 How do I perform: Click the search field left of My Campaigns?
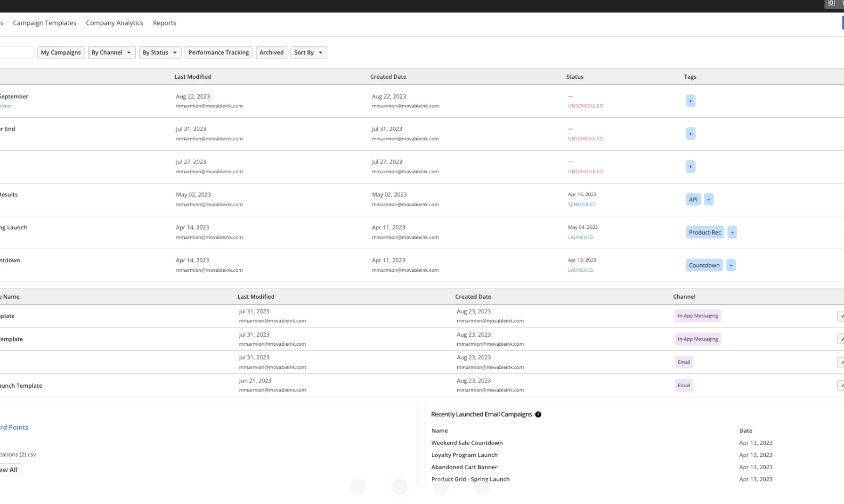point(16,52)
